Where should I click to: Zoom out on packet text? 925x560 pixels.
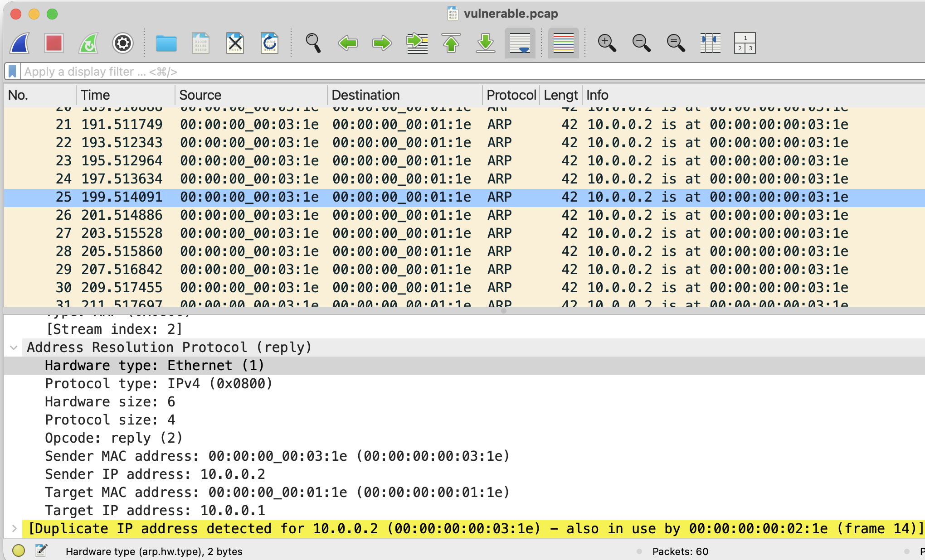point(641,43)
